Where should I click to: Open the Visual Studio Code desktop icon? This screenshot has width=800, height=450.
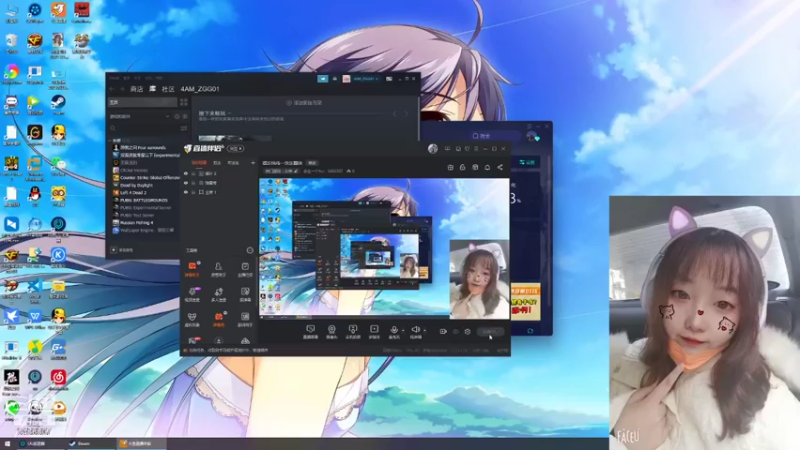[x=35, y=286]
